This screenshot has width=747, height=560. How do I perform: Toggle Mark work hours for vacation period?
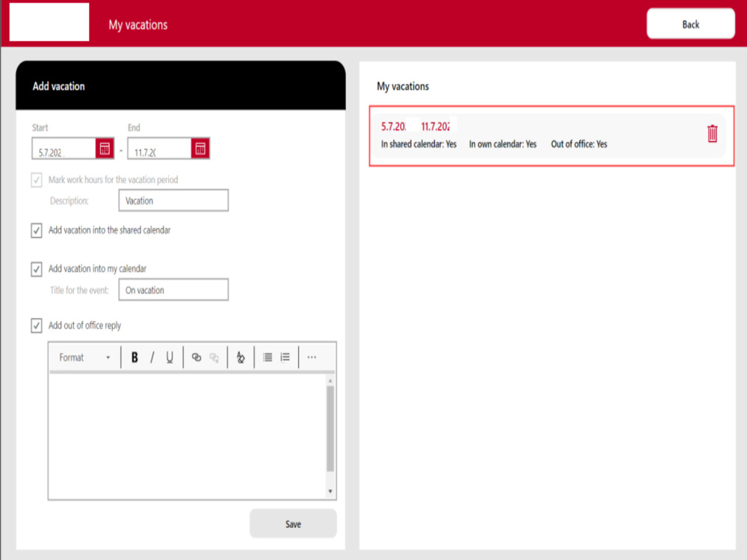point(37,180)
